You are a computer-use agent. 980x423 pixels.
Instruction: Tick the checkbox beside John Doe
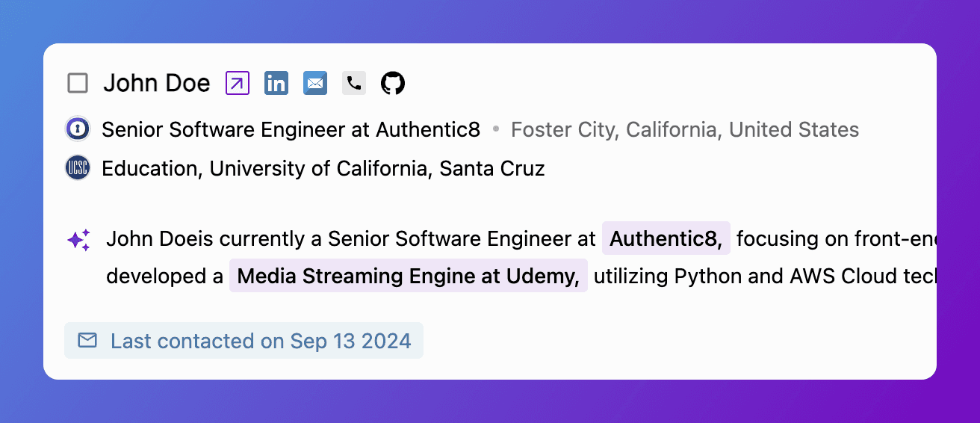coord(78,83)
